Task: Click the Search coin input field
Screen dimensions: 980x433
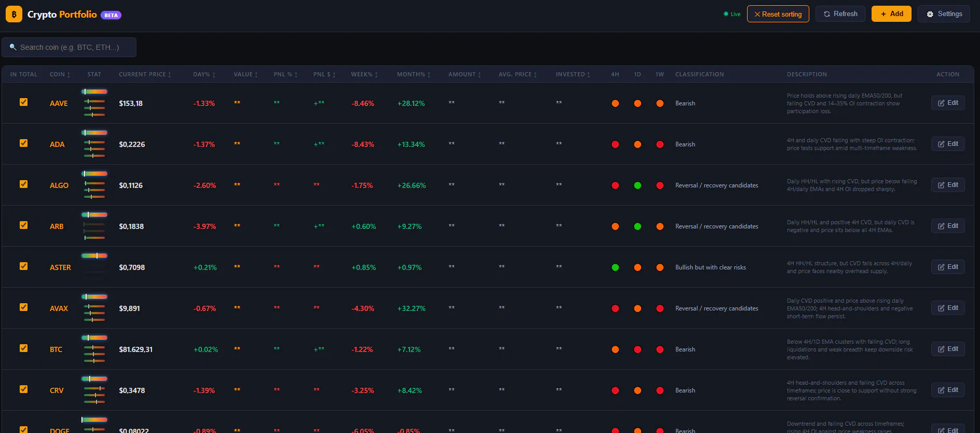Action: (69, 47)
